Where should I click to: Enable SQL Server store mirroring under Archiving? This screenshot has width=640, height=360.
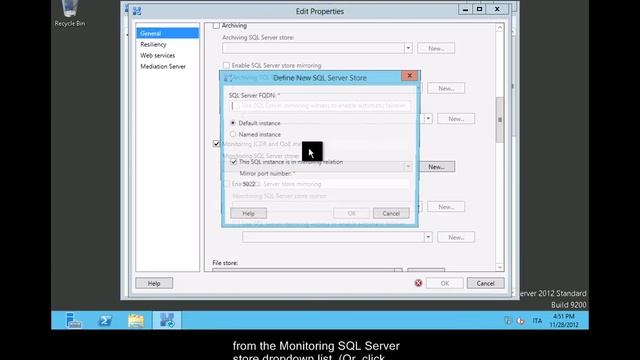227,65
